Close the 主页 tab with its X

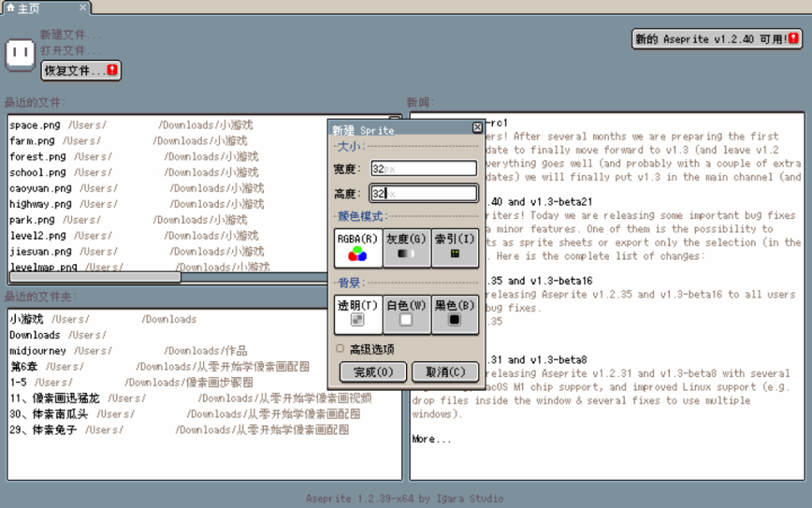[83, 7]
